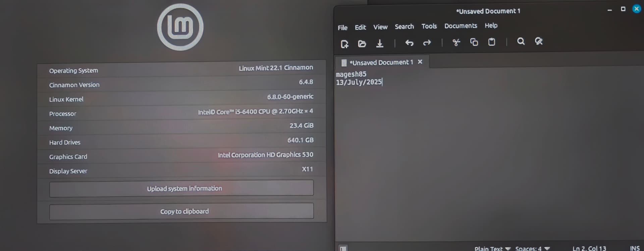The width and height of the screenshot is (644, 251).
Task: Save the document with the download-arrow icon
Action: pyautogui.click(x=380, y=43)
